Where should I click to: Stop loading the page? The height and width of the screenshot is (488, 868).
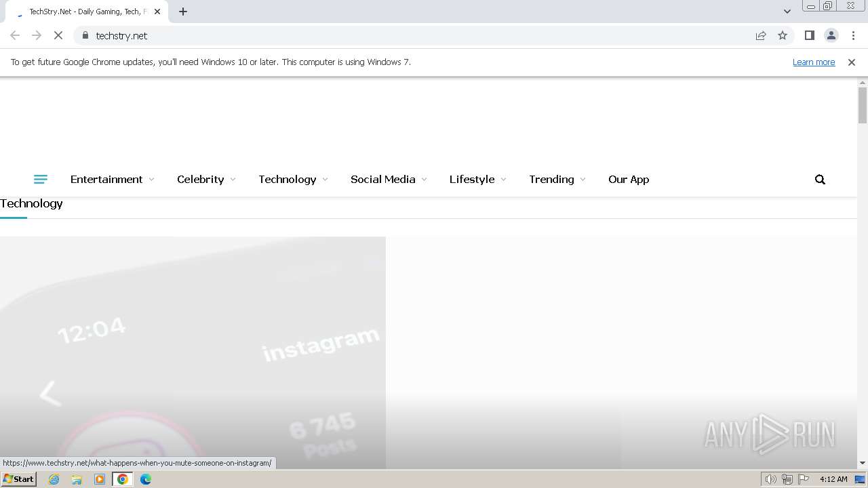pos(58,35)
